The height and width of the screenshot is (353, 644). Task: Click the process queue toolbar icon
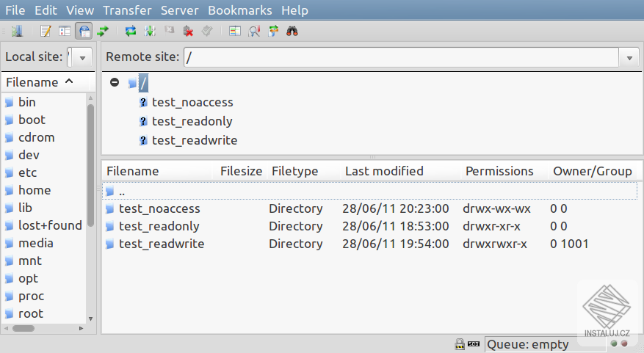click(x=150, y=31)
